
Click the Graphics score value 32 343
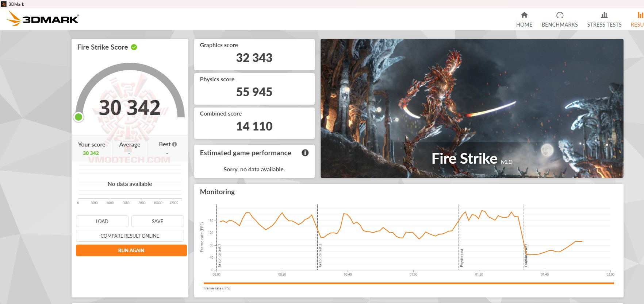pos(254,58)
